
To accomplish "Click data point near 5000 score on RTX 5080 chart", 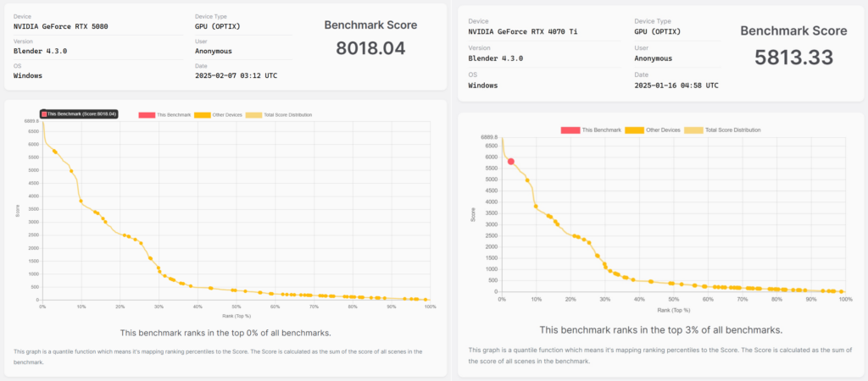I will (71, 171).
